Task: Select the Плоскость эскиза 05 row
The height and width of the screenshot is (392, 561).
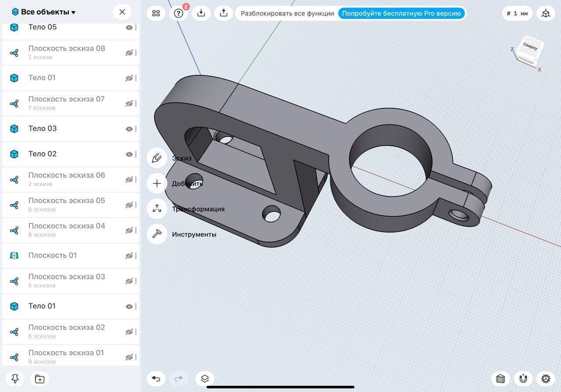Action: [x=71, y=205]
